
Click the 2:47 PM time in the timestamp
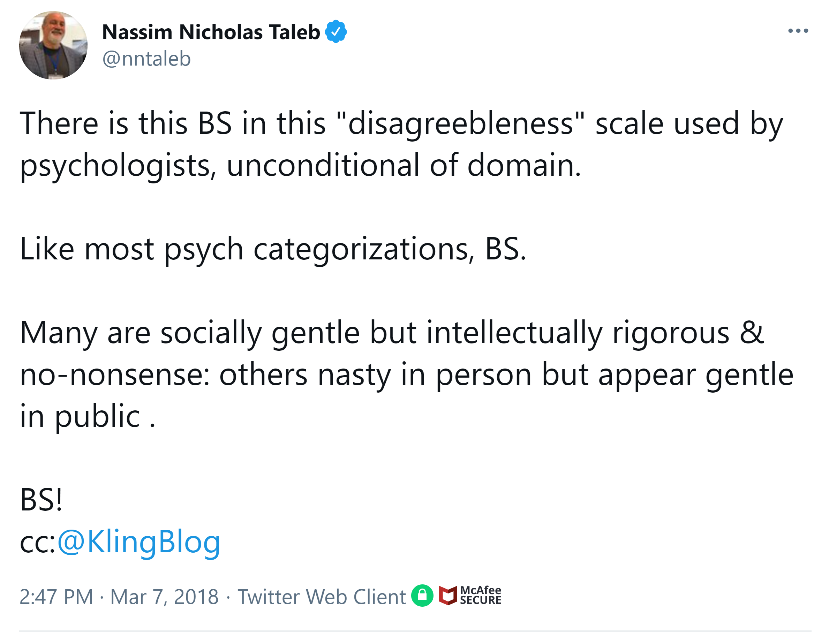(56, 597)
